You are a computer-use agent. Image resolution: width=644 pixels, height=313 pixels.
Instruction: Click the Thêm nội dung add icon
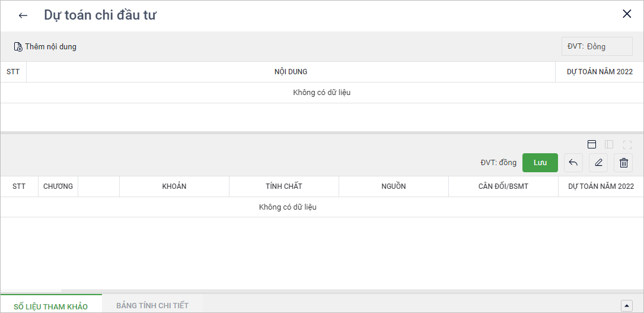(x=18, y=47)
